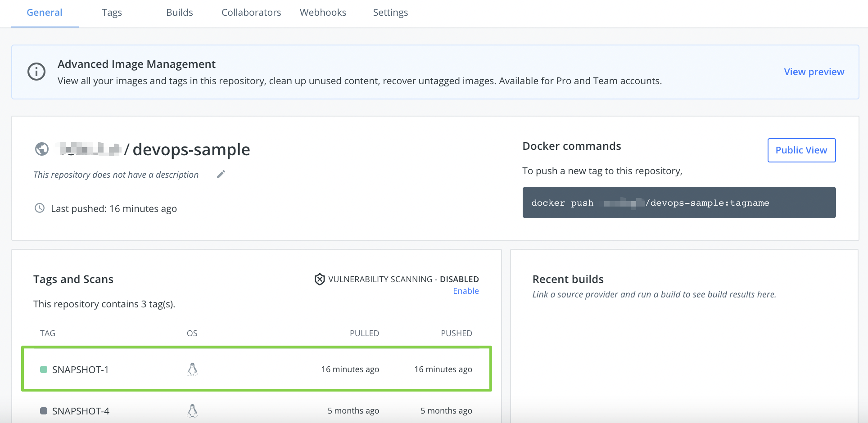
Task: Switch to the Collaborators tab
Action: coord(251,12)
